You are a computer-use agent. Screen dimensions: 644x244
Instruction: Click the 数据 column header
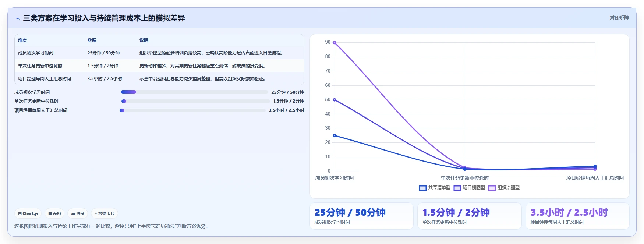tap(92, 40)
